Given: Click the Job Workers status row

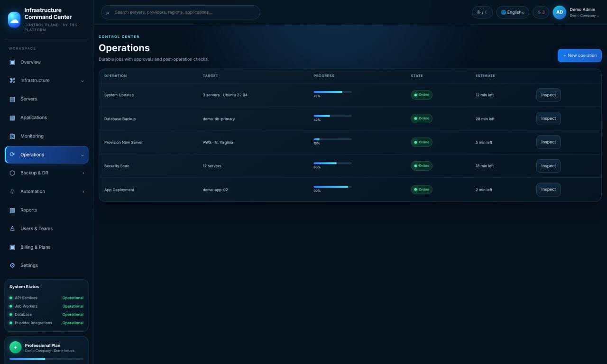Looking at the screenshot, I should pos(46,306).
